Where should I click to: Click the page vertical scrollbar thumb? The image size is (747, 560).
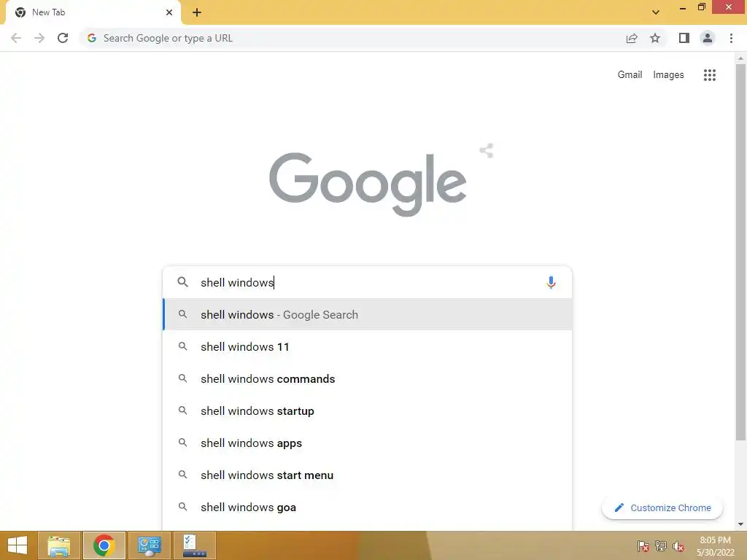(740, 252)
